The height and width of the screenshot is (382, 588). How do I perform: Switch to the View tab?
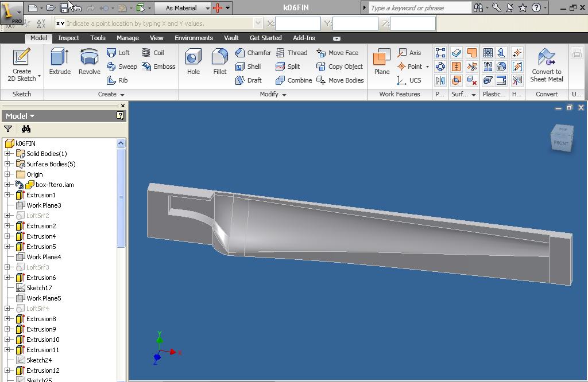pos(156,38)
